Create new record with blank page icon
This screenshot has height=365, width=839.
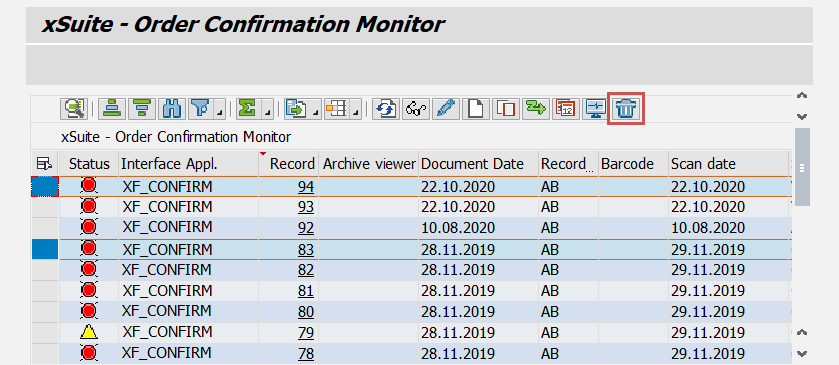pos(476,109)
